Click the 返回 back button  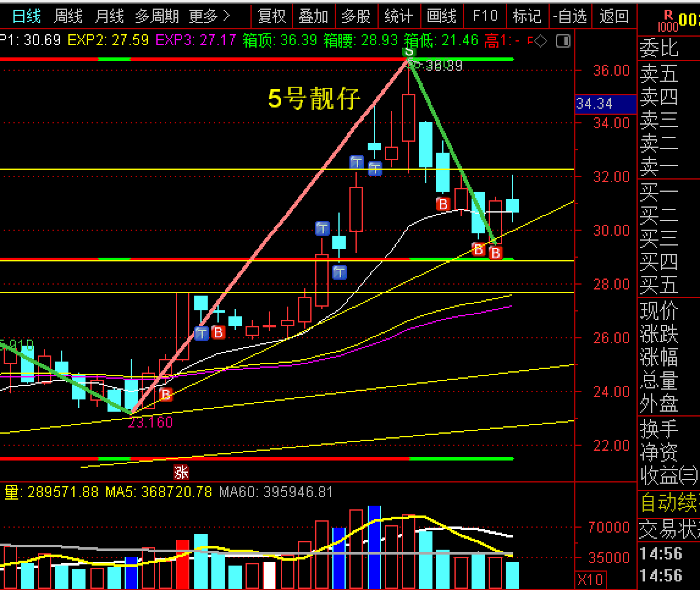click(x=614, y=16)
